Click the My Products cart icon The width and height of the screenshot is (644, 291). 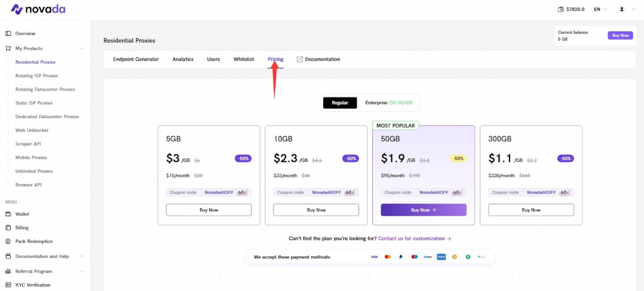tap(8, 48)
